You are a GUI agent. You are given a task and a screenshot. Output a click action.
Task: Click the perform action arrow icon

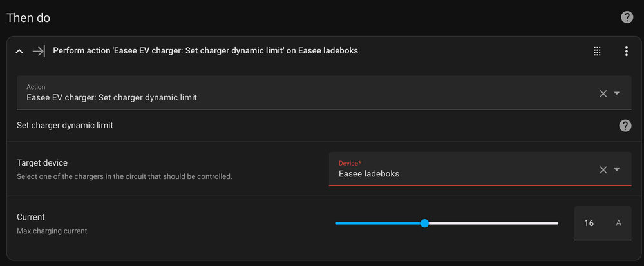(x=39, y=52)
